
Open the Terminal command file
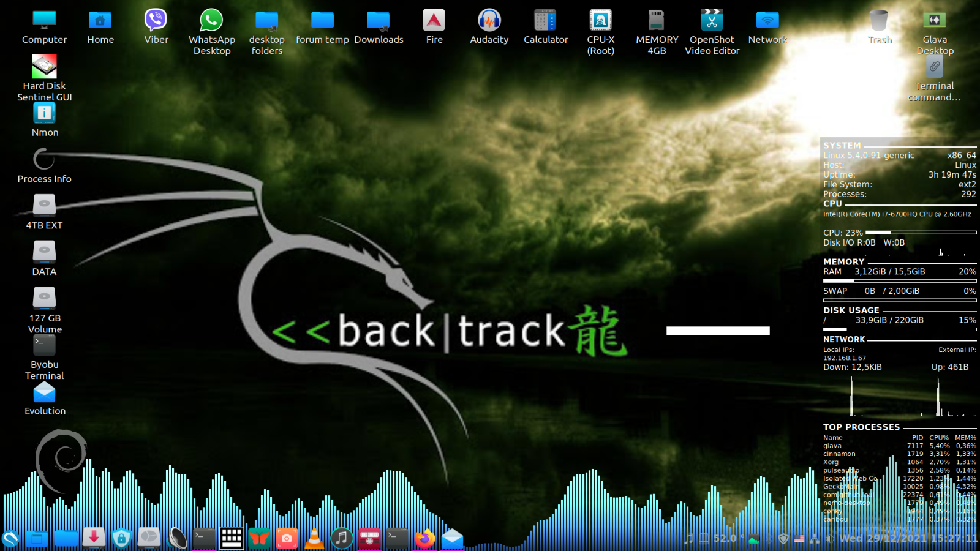coord(935,80)
